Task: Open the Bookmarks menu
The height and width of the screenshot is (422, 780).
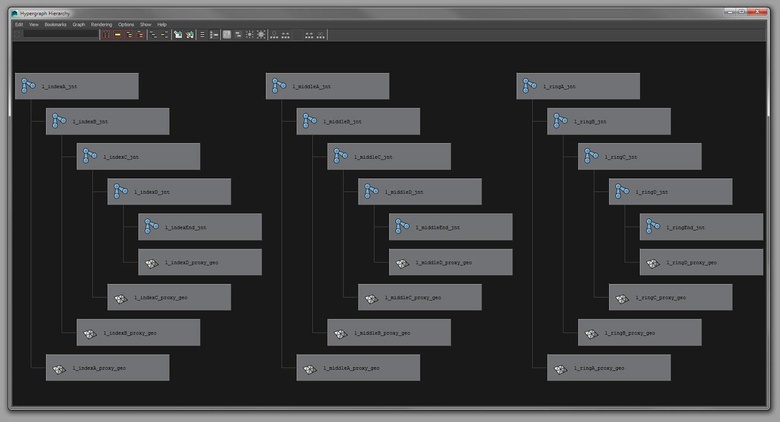Action: click(x=55, y=24)
